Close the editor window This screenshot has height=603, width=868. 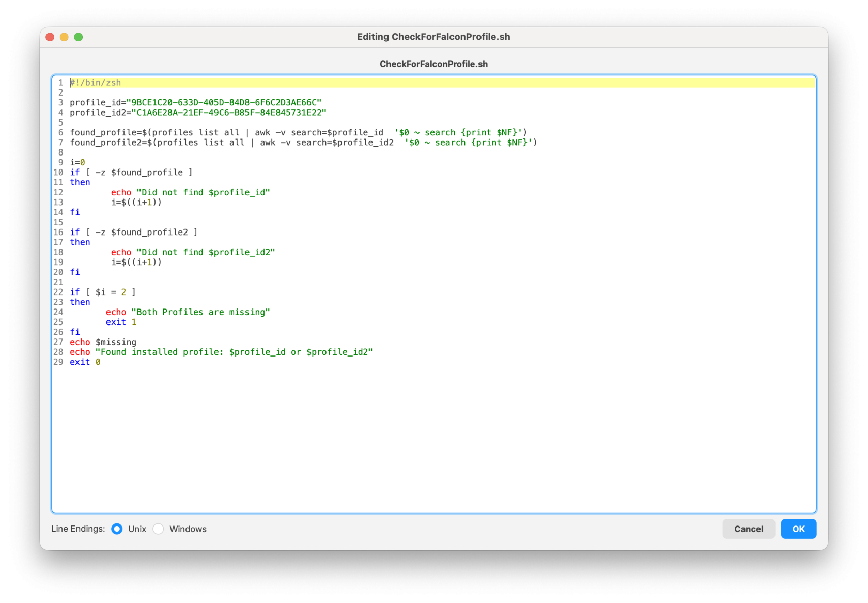pyautogui.click(x=50, y=37)
